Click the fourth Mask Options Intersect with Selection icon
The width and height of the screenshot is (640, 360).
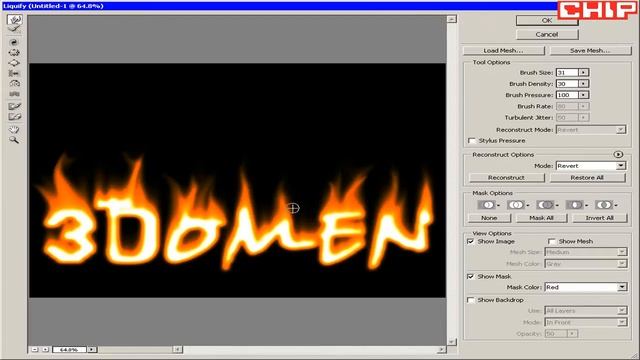coord(576,205)
